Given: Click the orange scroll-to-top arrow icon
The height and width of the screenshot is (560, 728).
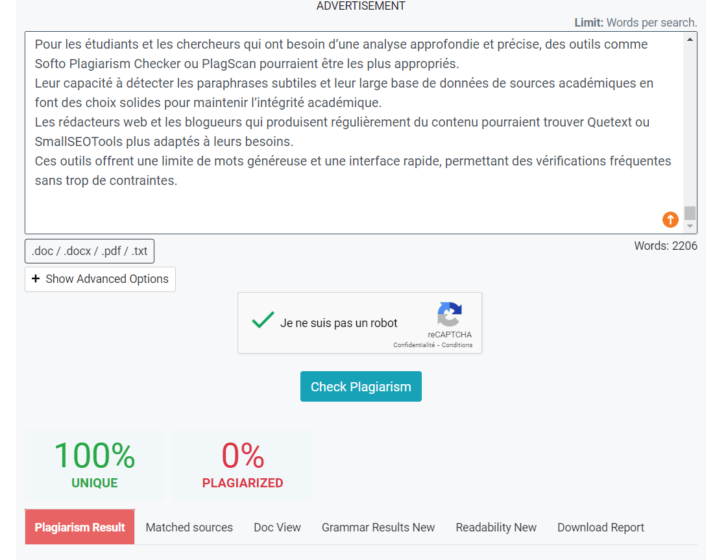Looking at the screenshot, I should point(670,219).
